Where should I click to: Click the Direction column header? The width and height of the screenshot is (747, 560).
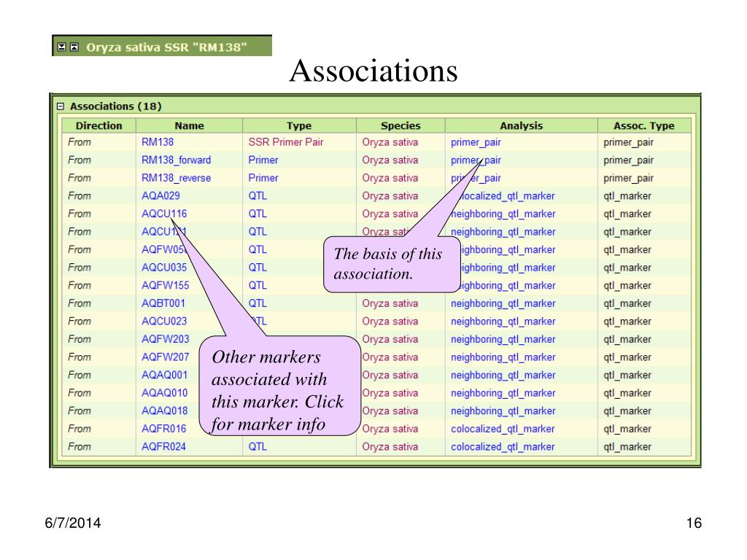[99, 125]
